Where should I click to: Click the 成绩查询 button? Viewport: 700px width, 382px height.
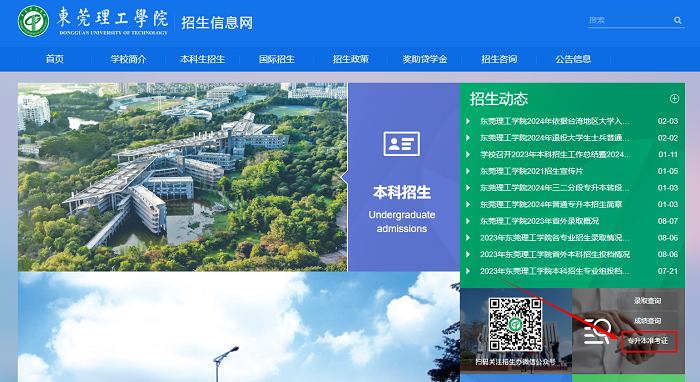tap(647, 321)
